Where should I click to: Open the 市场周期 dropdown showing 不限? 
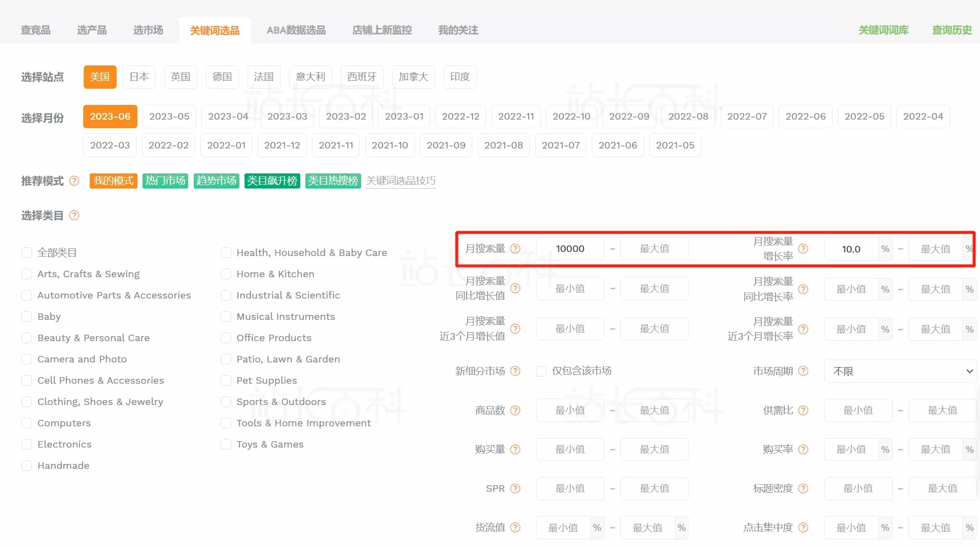click(900, 371)
